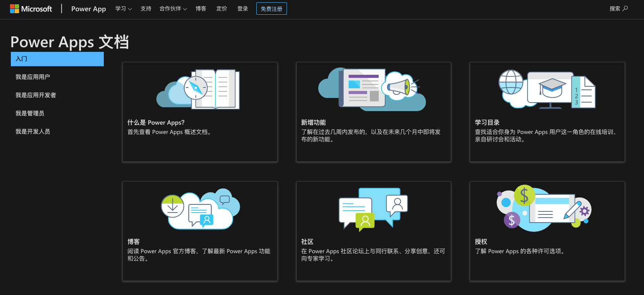This screenshot has height=295, width=644.
Task: Click the Power App brand link
Action: tap(89, 9)
